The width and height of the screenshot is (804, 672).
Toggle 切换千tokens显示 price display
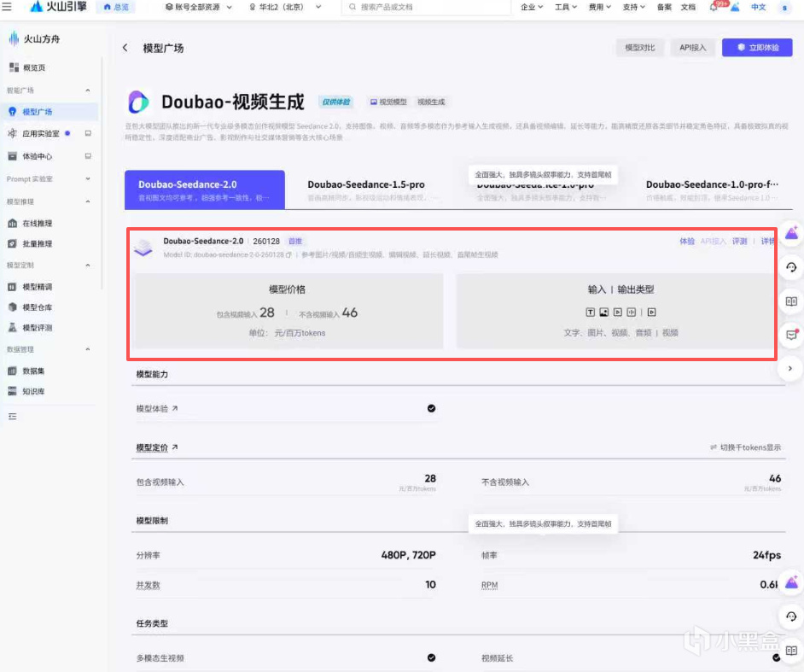coord(746,447)
